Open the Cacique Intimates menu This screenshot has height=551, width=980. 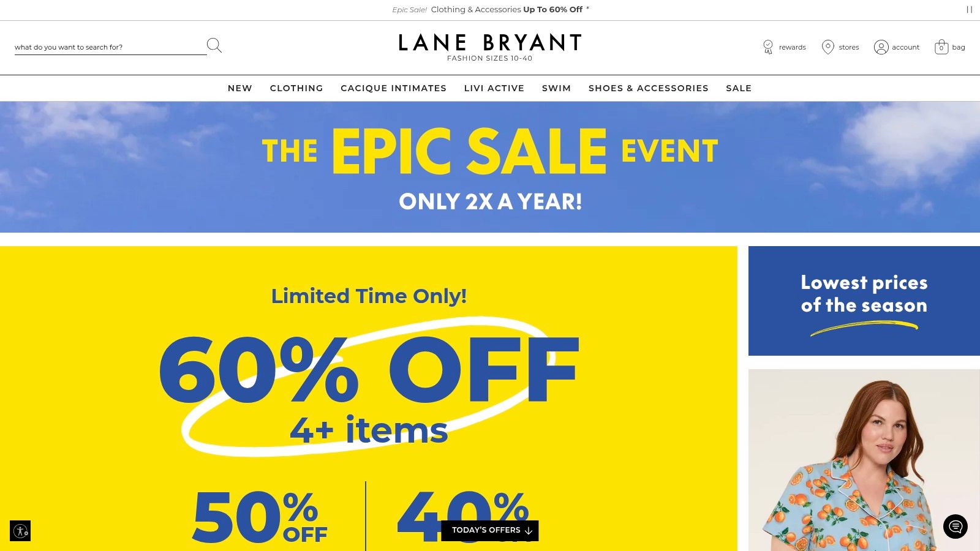[x=393, y=88]
